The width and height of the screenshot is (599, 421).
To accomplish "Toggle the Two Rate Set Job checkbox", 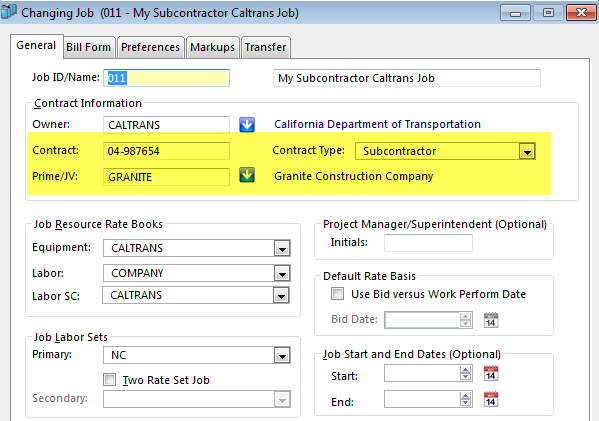I will 110,380.
